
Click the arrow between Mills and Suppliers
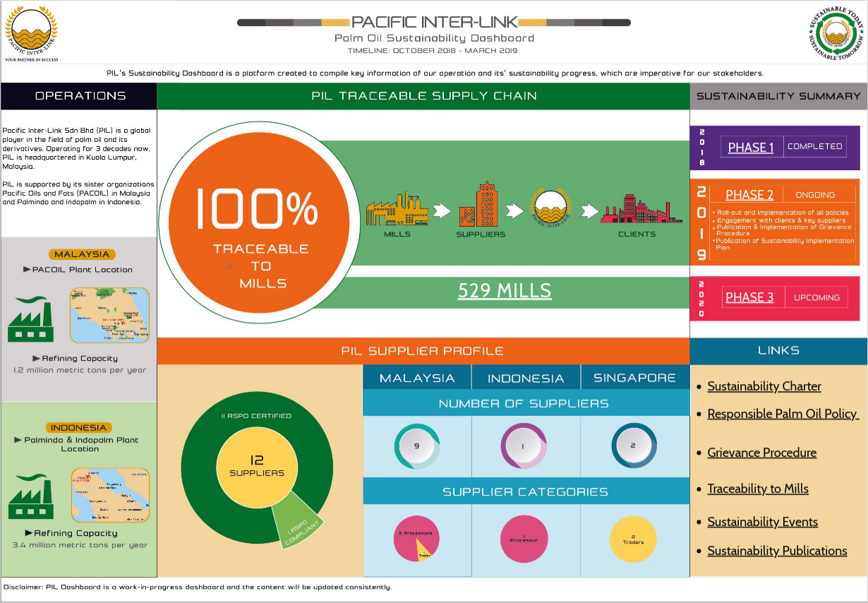[x=442, y=210]
